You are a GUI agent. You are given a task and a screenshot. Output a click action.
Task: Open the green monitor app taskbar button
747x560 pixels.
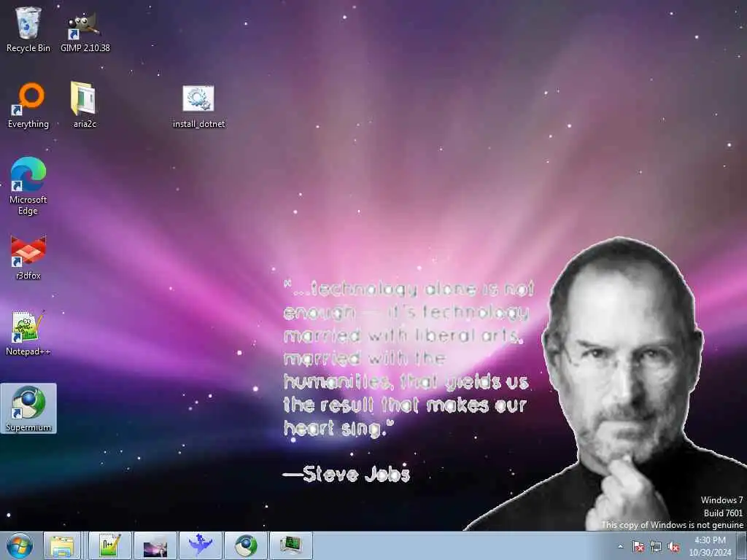(291, 545)
